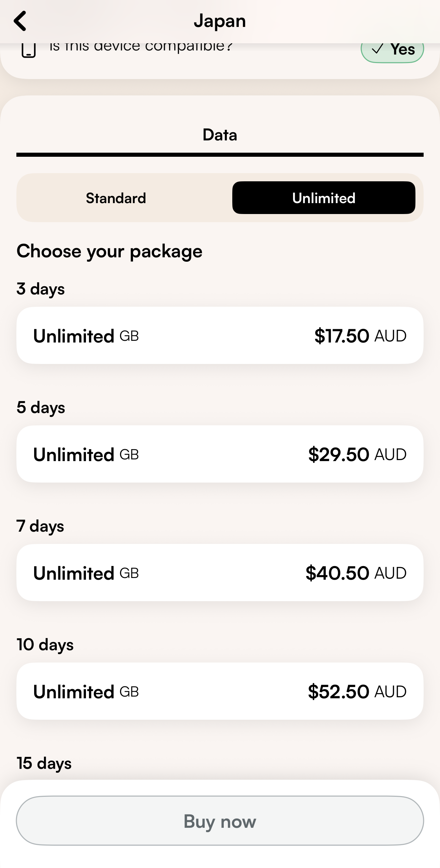The image size is (440, 868).
Task: Tap the device compatible question text
Action: (x=141, y=47)
